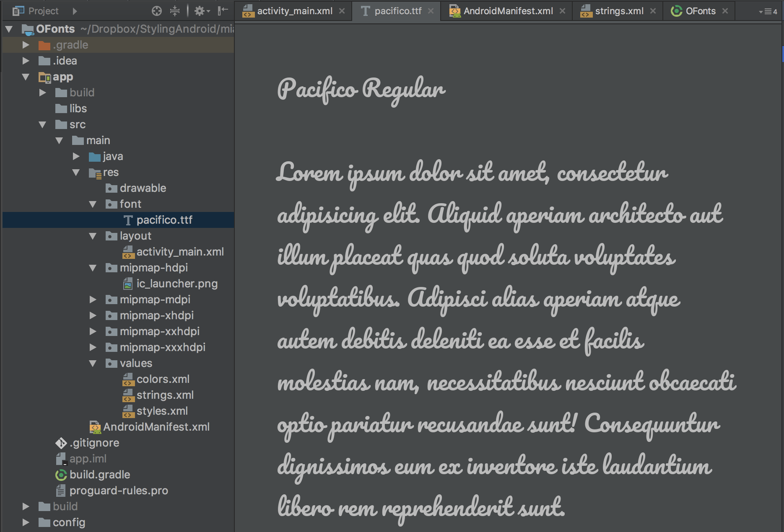The image size is (784, 532).
Task: Expand the mipmap-mdpi folder
Action: click(x=93, y=300)
